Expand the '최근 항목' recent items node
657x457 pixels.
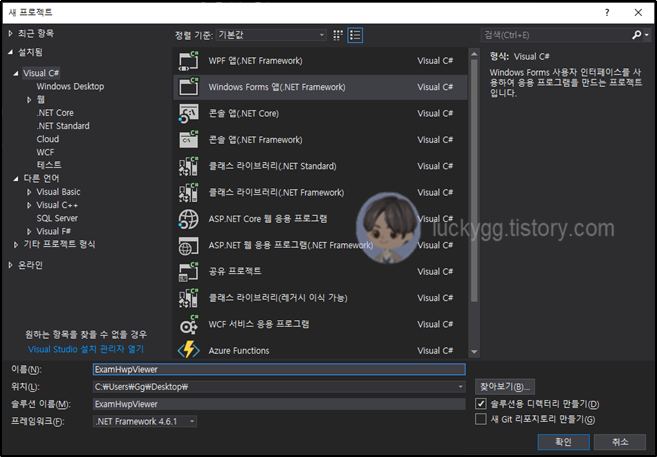pos(10,33)
